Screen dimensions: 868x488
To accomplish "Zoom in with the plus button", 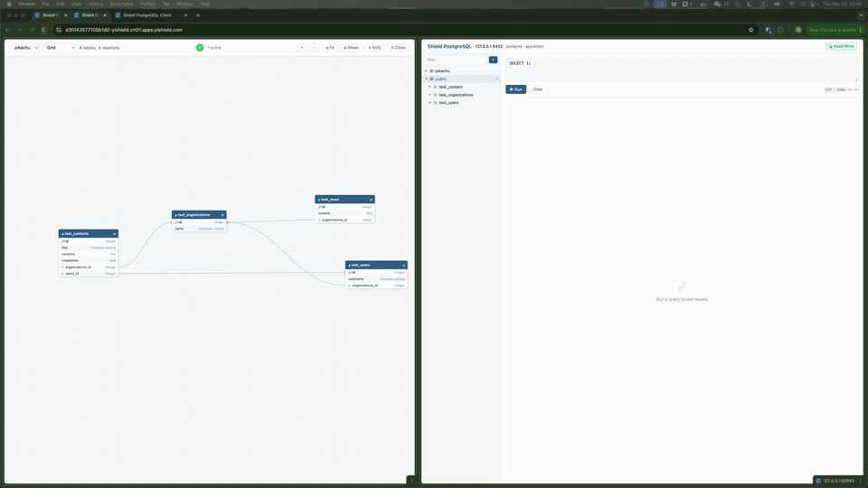I will (302, 48).
